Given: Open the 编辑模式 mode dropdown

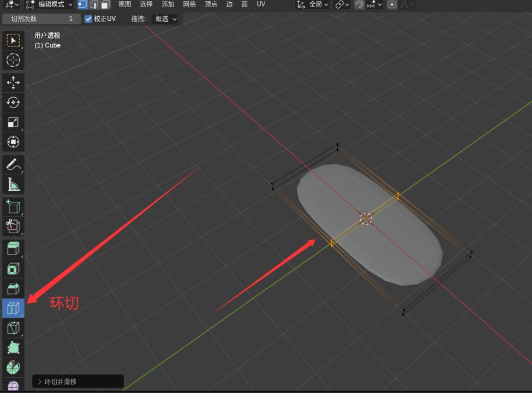Looking at the screenshot, I should click(x=50, y=4).
